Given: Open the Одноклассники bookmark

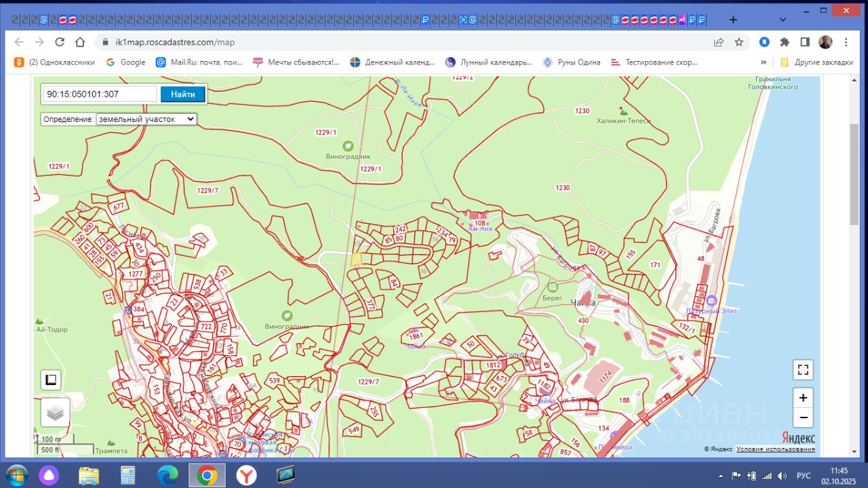Looking at the screenshot, I should pyautogui.click(x=54, y=62).
